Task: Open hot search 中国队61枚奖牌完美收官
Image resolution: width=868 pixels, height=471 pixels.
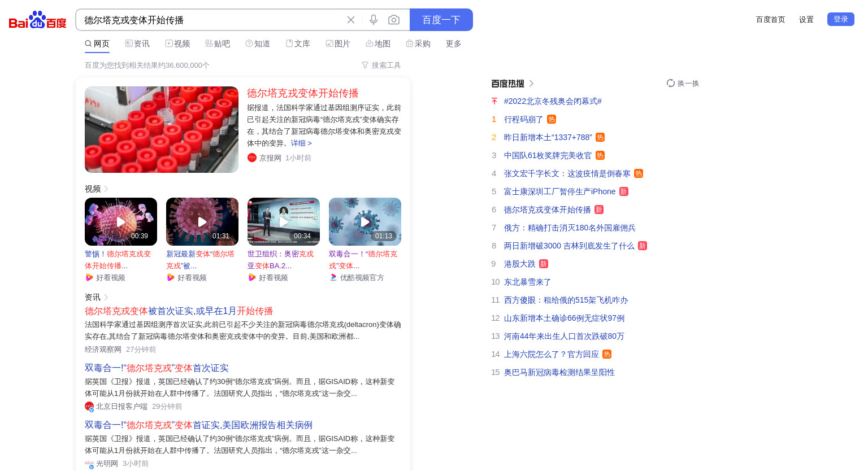Action: click(548, 155)
